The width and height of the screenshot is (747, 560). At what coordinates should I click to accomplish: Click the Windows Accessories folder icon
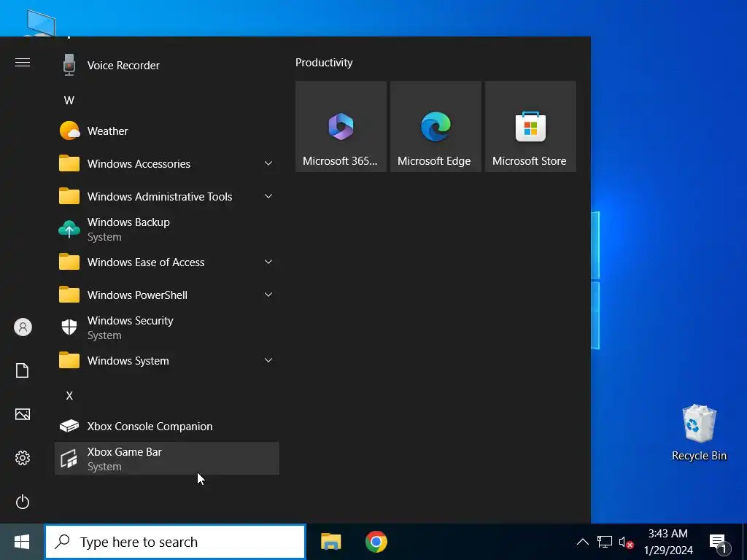[x=69, y=163]
